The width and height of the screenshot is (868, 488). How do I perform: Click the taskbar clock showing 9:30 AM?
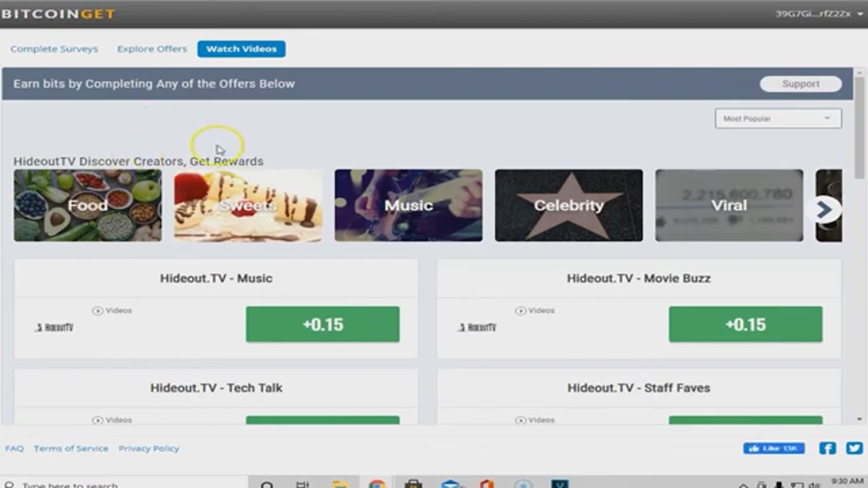(847, 481)
